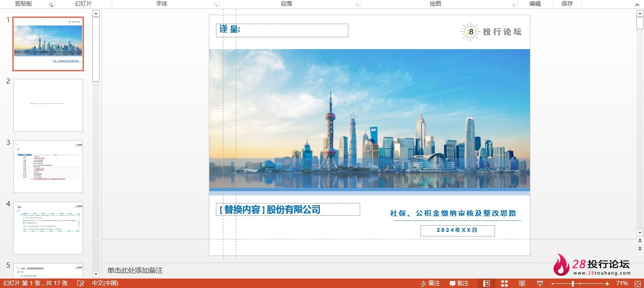The image size is (644, 288).
Task: Select slide 2 thumbnail
Action: 48,105
